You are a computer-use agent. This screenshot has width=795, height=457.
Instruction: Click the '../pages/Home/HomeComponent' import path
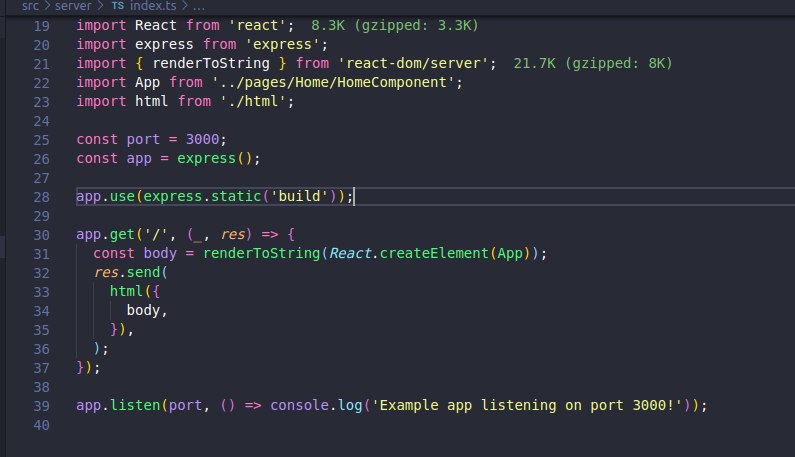pos(333,82)
